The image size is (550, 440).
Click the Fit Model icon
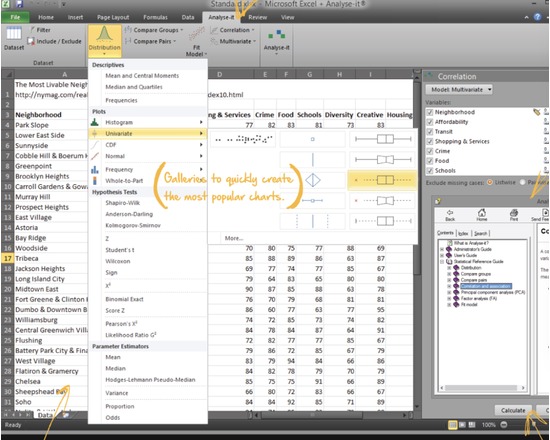coord(196,34)
